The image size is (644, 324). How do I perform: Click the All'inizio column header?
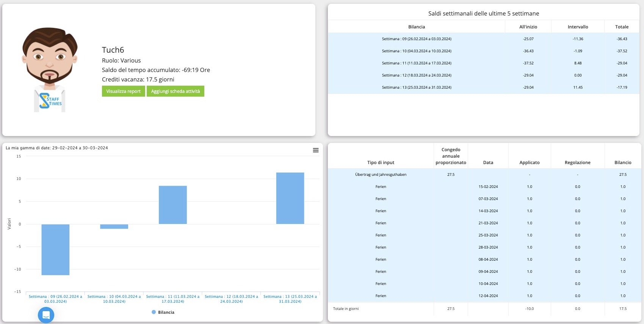pos(528,27)
